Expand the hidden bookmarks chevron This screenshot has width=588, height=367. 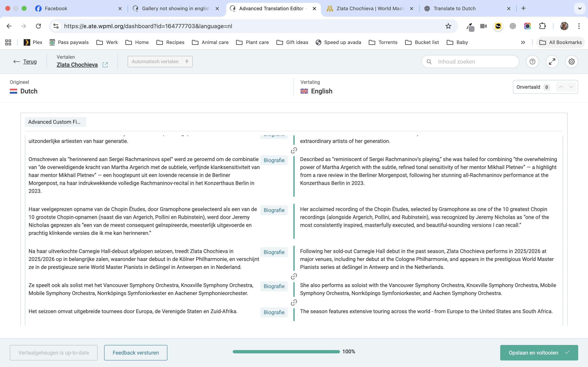tap(523, 42)
